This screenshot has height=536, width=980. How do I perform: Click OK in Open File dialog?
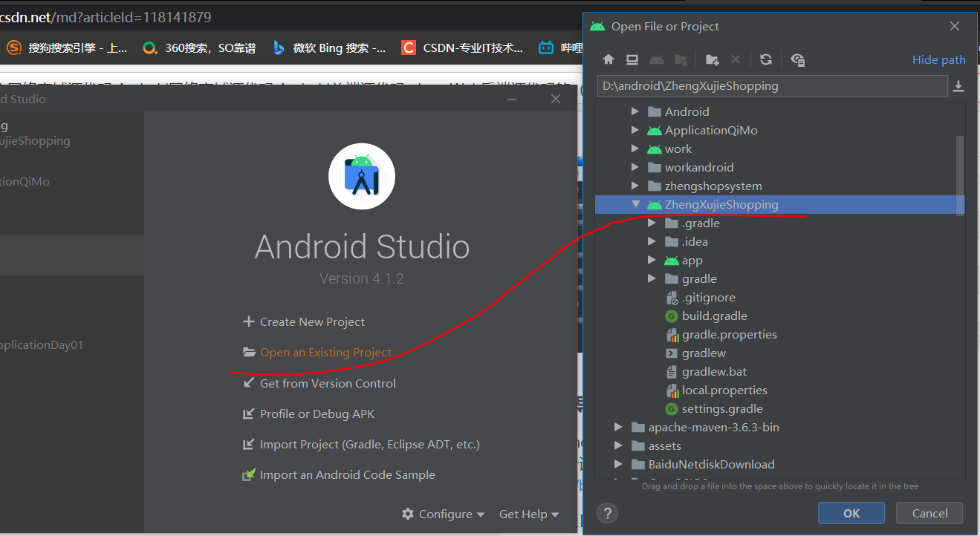pyautogui.click(x=851, y=513)
